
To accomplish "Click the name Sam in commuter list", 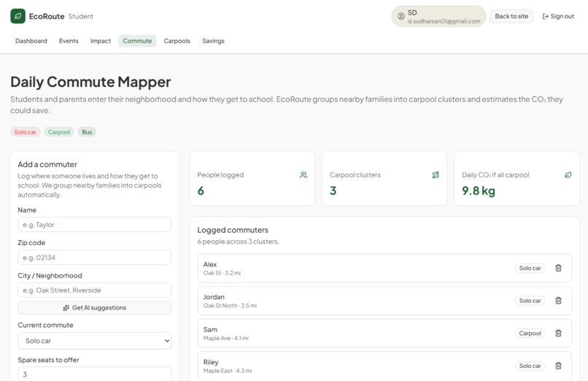I will coord(210,330).
